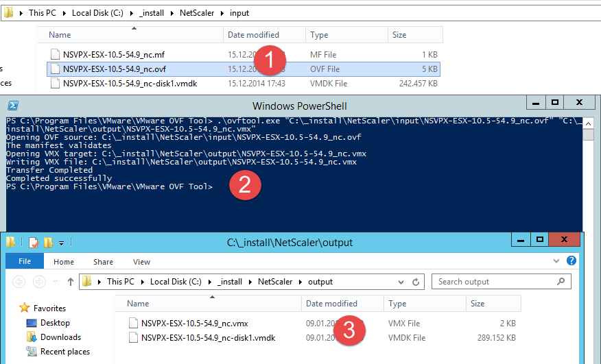Click the PowerShell icon in the title bar
This screenshot has height=364, width=601.
click(x=13, y=106)
